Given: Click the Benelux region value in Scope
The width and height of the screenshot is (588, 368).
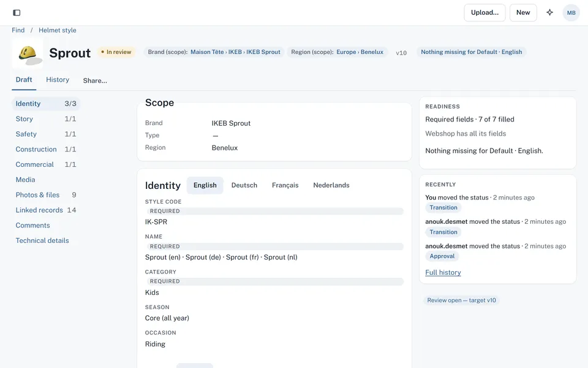Looking at the screenshot, I should point(225,148).
